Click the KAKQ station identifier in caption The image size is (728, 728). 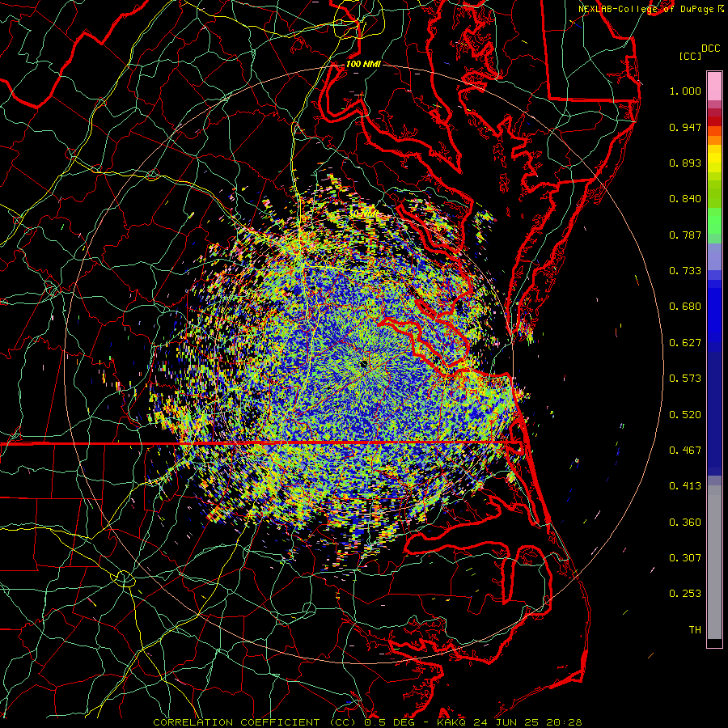(x=453, y=722)
